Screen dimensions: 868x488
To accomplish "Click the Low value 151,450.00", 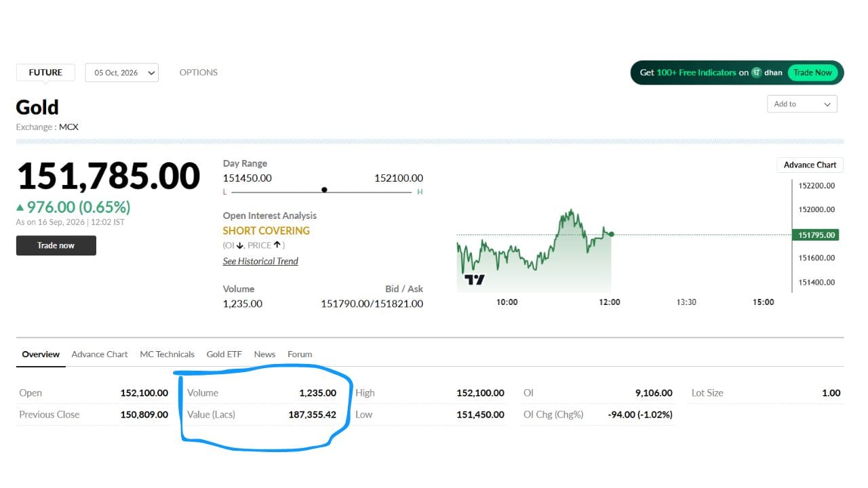I will (480, 415).
